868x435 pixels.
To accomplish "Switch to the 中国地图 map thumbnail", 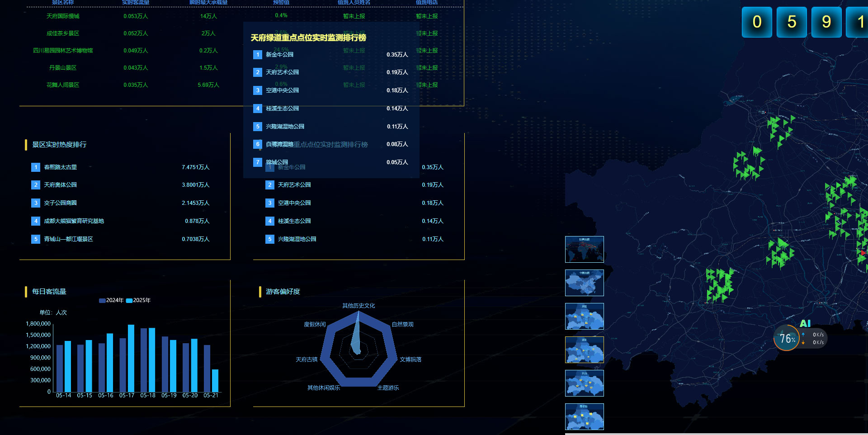I will coord(584,283).
